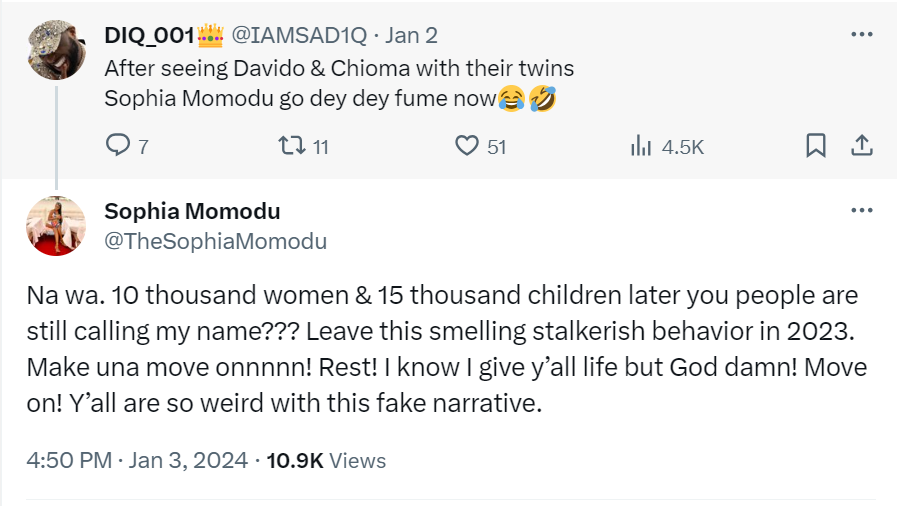Open the Jan 2 tweet timestamp
Image resolution: width=897 pixels, height=506 pixels.
[410, 35]
